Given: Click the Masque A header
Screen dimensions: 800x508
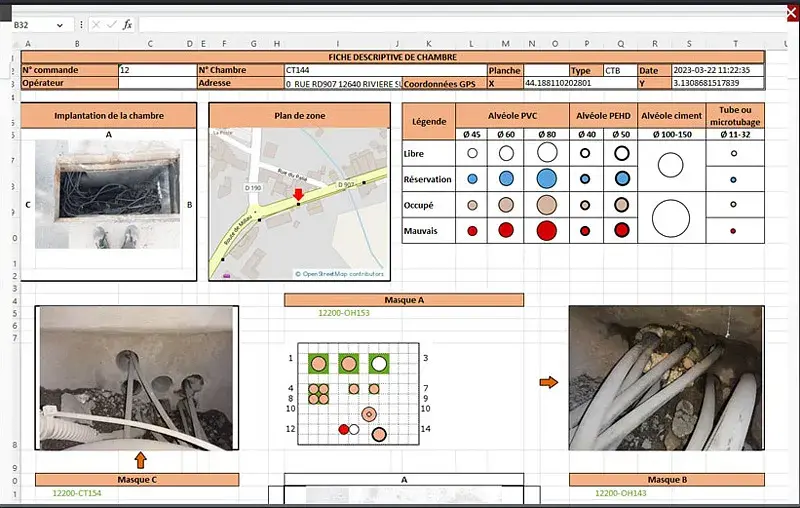Looking at the screenshot, I should [x=404, y=300].
